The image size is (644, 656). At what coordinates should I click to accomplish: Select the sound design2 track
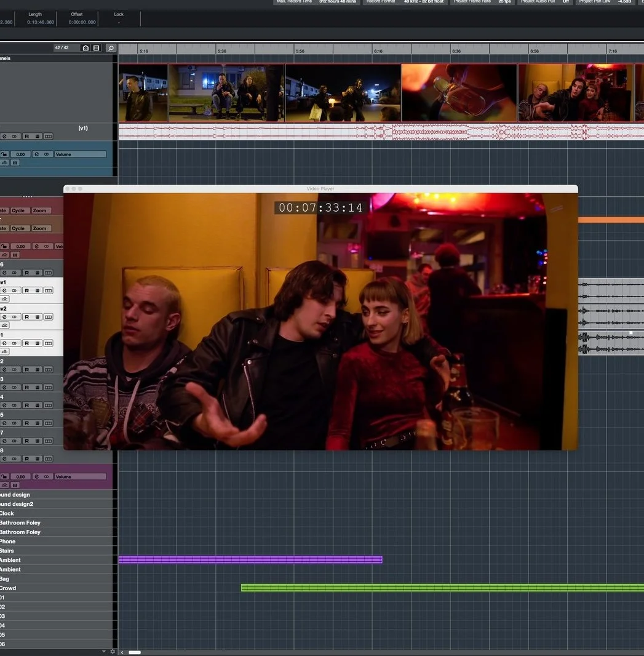click(57, 505)
